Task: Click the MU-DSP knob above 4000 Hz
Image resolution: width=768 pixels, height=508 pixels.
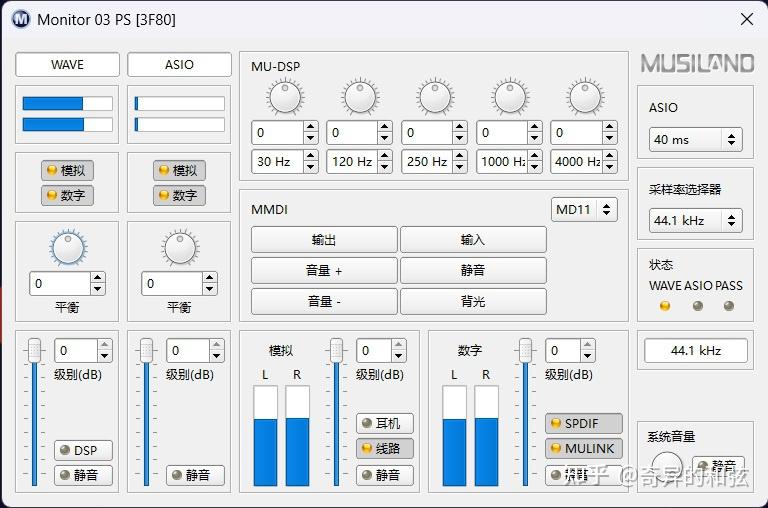Action: 585,97
